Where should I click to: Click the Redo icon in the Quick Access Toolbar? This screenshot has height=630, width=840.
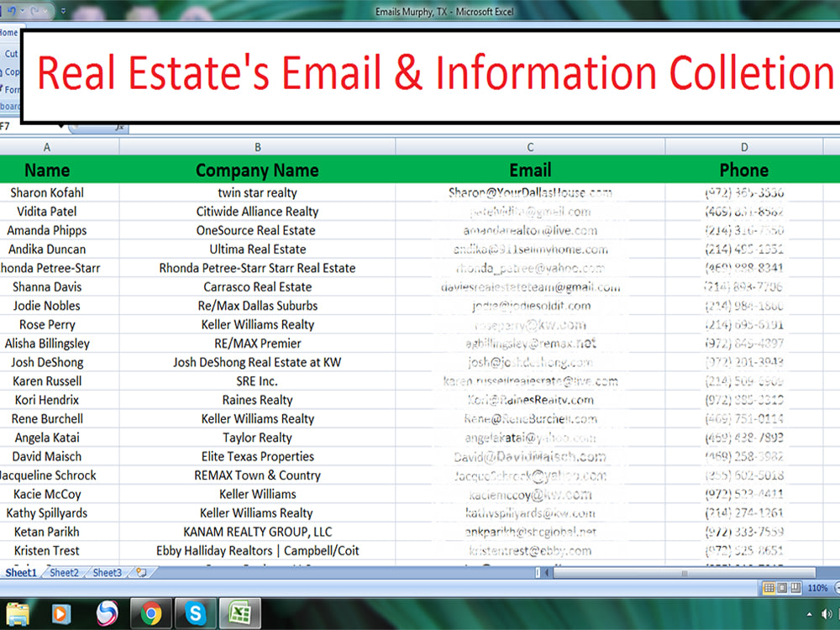(35, 11)
